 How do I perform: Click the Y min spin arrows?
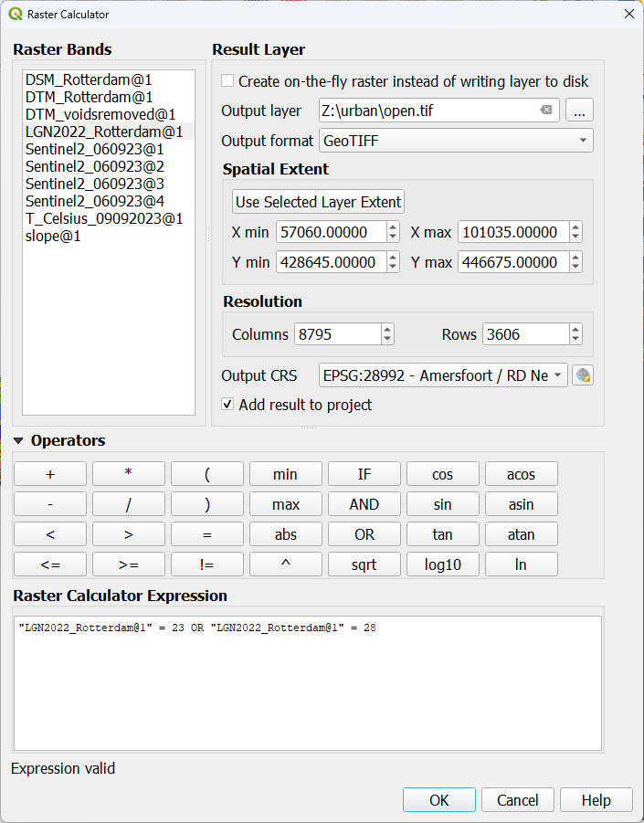(393, 262)
